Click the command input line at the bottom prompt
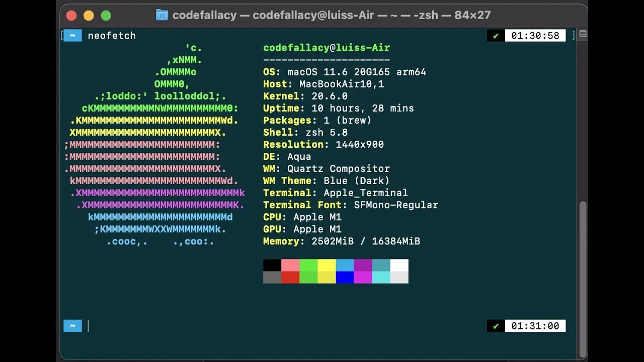This screenshot has height=362, width=644. coord(89,326)
